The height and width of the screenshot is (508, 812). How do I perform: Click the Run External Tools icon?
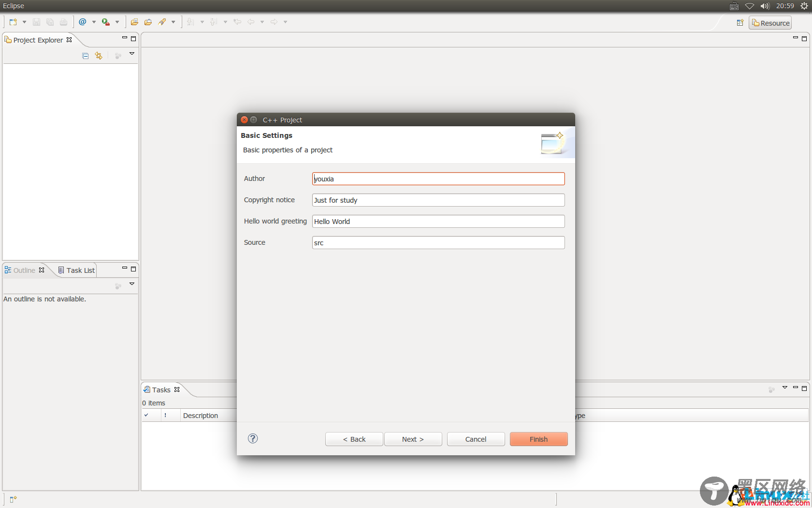[x=105, y=22]
